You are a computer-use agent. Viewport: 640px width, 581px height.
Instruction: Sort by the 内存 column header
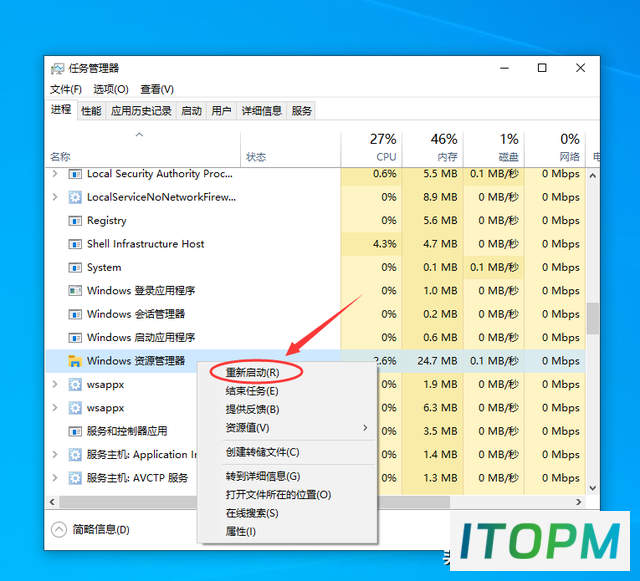(x=433, y=149)
